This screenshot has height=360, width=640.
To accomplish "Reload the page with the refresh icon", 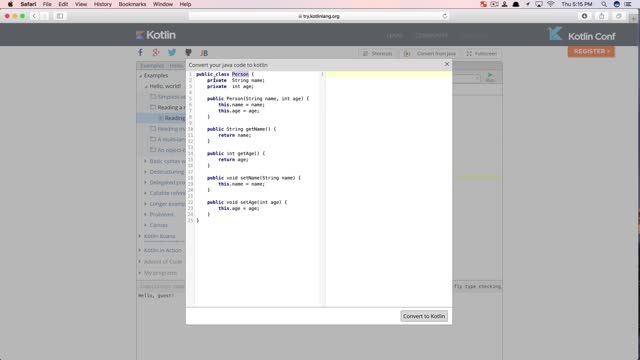I will (x=445, y=16).
